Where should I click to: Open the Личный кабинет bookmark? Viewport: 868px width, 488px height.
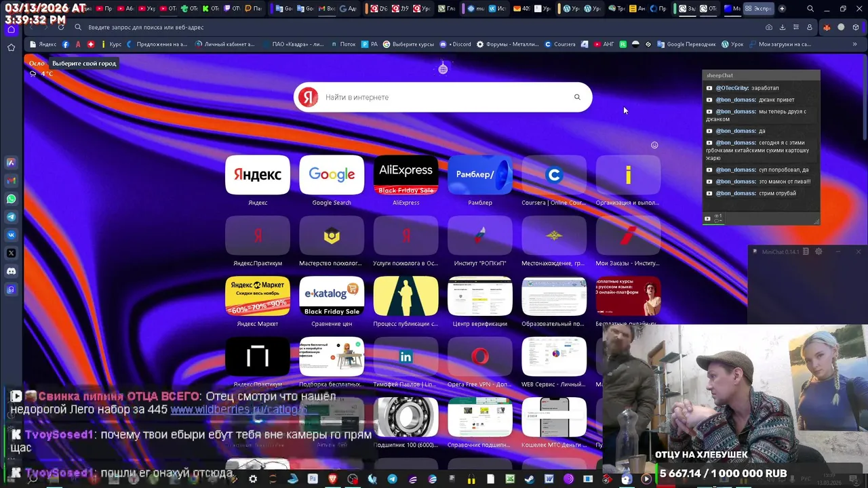click(x=225, y=44)
